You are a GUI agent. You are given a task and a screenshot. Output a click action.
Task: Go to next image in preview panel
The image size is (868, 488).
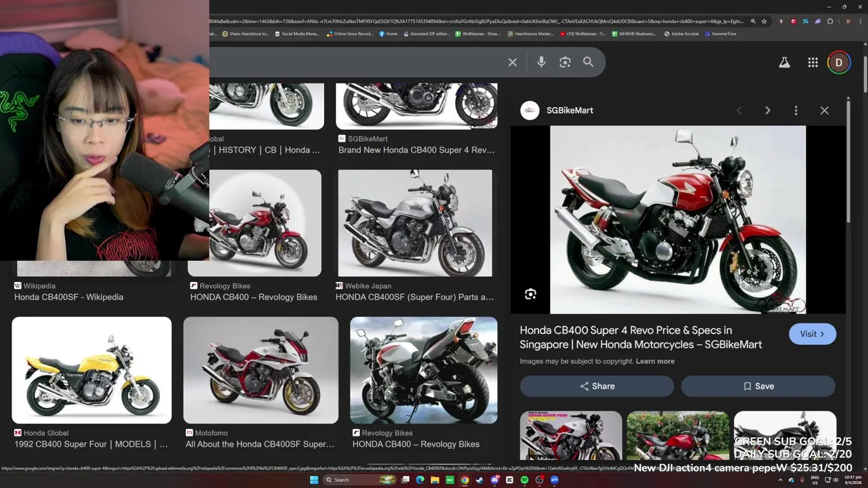point(768,110)
